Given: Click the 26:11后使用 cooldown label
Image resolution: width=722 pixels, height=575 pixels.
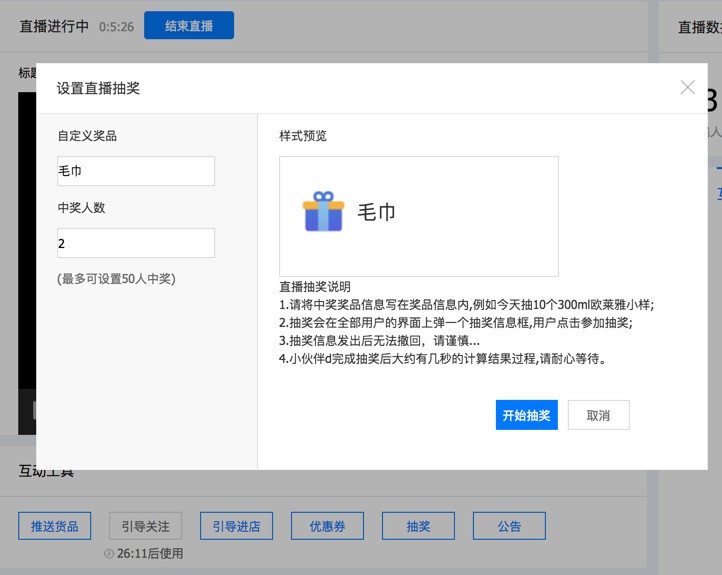Looking at the screenshot, I should [x=150, y=553].
